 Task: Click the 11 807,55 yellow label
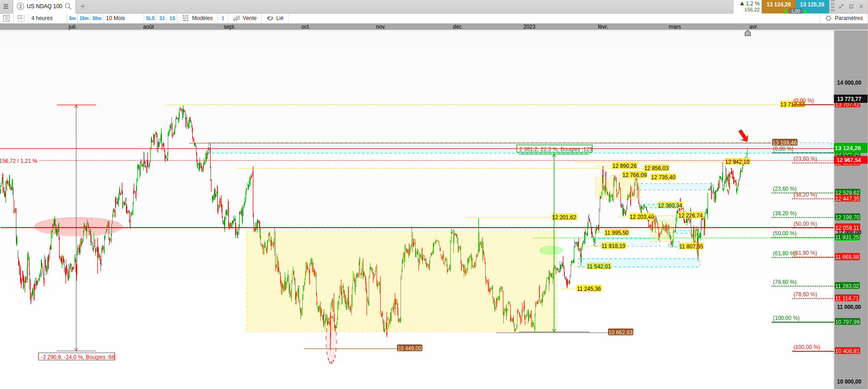pos(691,247)
